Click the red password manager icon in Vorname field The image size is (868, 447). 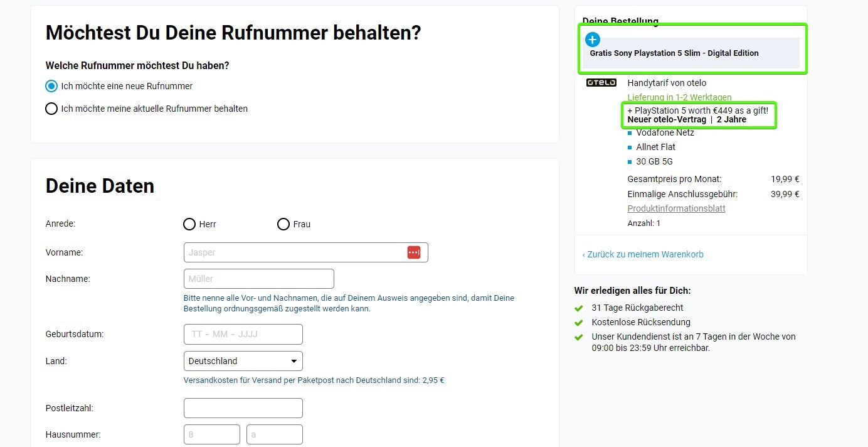[414, 252]
